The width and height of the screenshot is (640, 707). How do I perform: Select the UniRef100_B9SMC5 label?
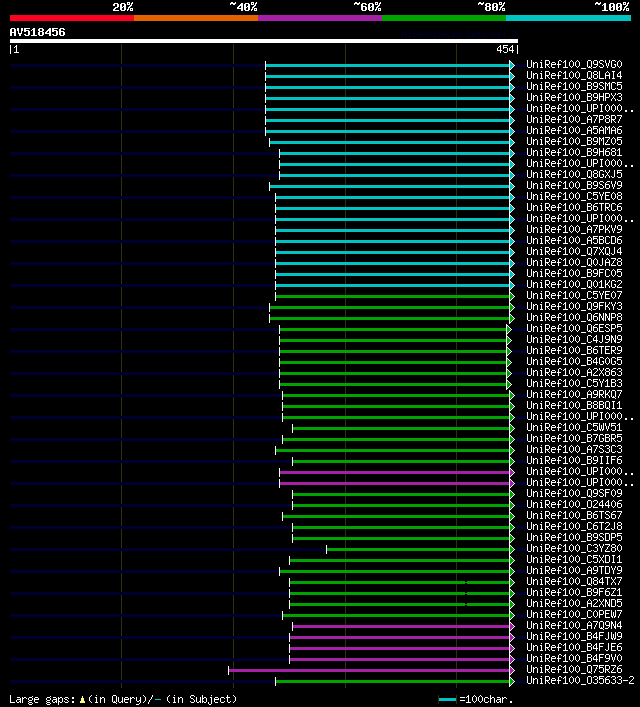[574, 87]
